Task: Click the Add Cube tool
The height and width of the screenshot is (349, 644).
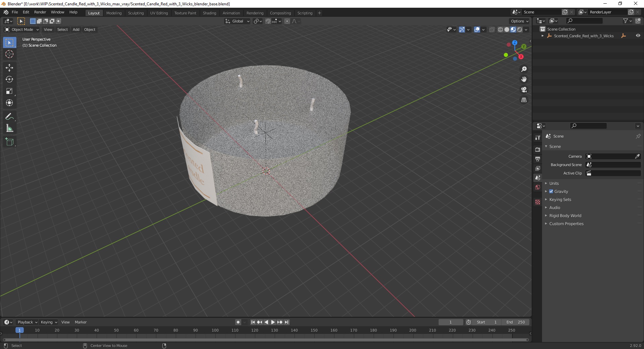Action: (x=9, y=142)
